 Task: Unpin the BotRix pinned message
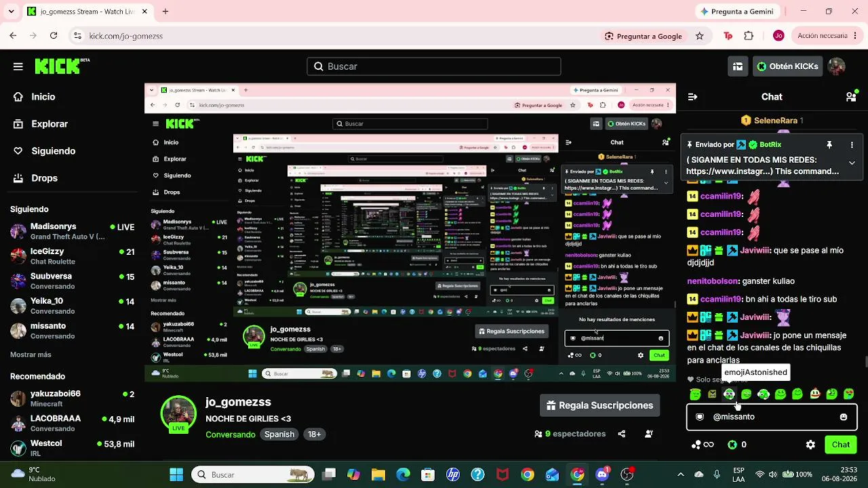coord(829,145)
